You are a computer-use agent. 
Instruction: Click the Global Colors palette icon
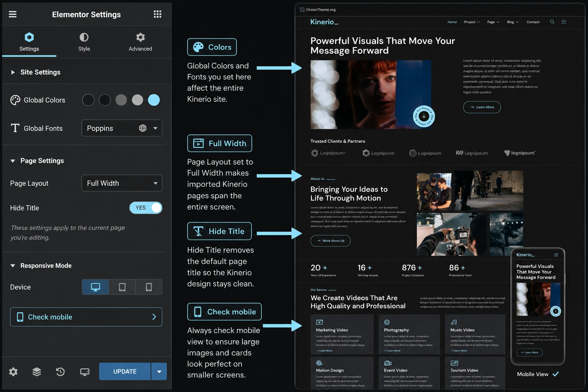[15, 100]
